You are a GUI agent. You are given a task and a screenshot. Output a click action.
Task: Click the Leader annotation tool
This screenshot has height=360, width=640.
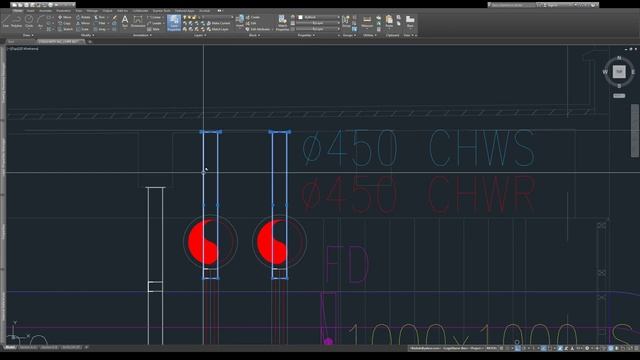click(x=155, y=23)
